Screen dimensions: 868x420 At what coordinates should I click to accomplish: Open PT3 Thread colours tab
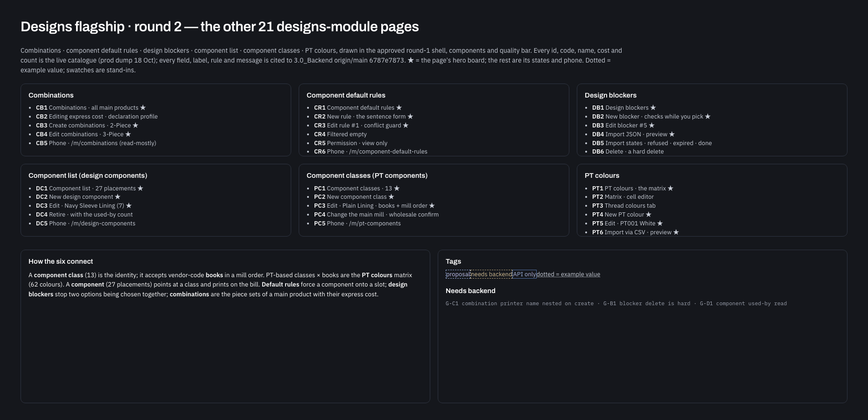[x=624, y=206]
